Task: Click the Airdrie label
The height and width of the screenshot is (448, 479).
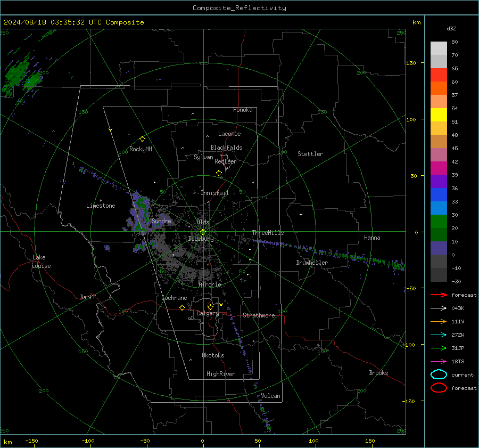Action: pyautogui.click(x=210, y=284)
